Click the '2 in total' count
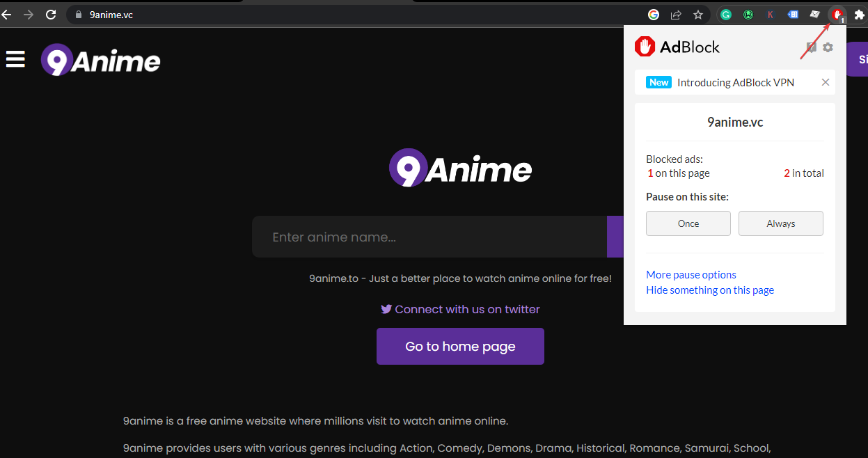Screen dimensions: 868x458 pyautogui.click(x=804, y=173)
